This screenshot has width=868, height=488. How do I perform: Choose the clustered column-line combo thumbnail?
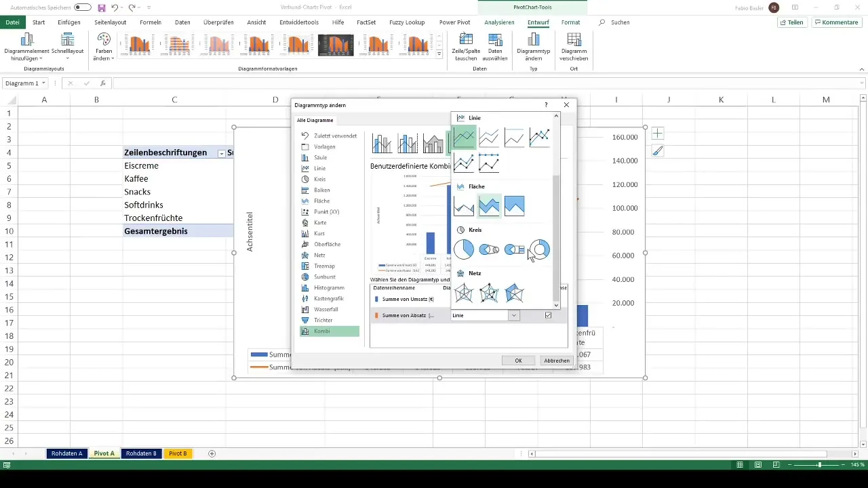[382, 143]
